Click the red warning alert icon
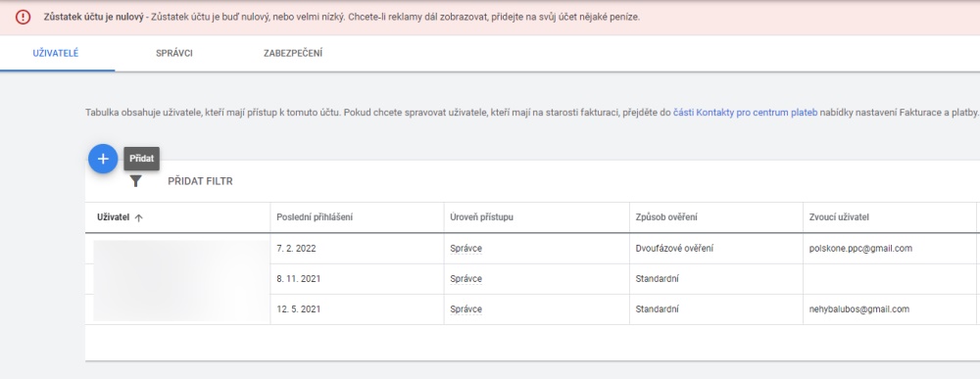Viewport: 980px width, 379px height. (23, 17)
